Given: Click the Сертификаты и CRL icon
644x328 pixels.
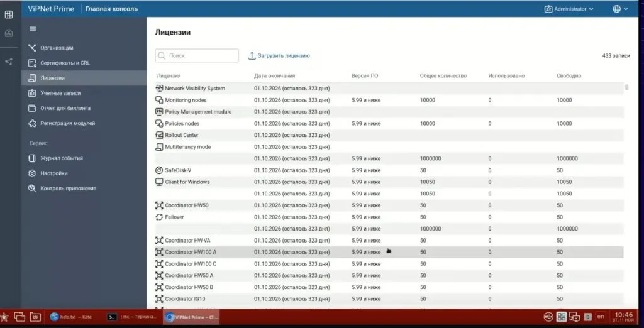Looking at the screenshot, I should pos(32,63).
